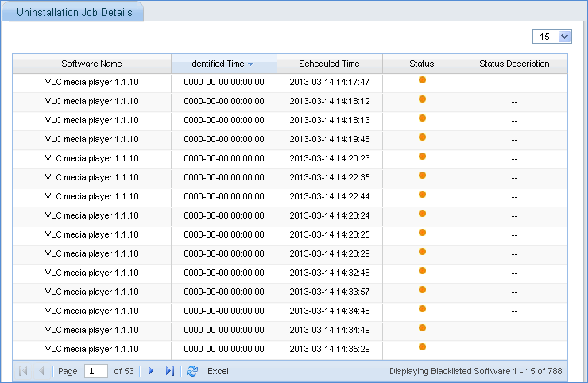Click the page number input field
Viewport: 588px width, 383px height.
96,371
